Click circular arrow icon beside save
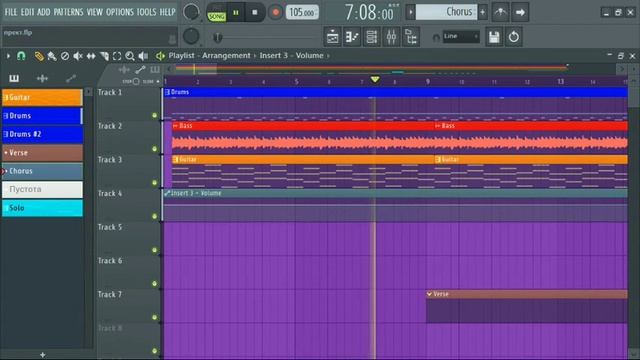 (x=513, y=37)
